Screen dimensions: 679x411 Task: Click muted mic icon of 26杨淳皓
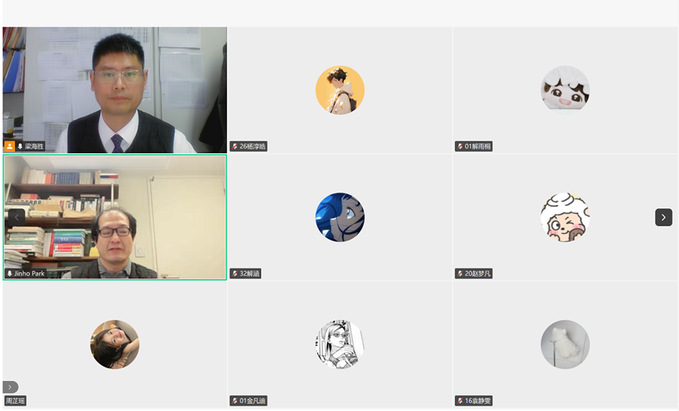point(235,146)
